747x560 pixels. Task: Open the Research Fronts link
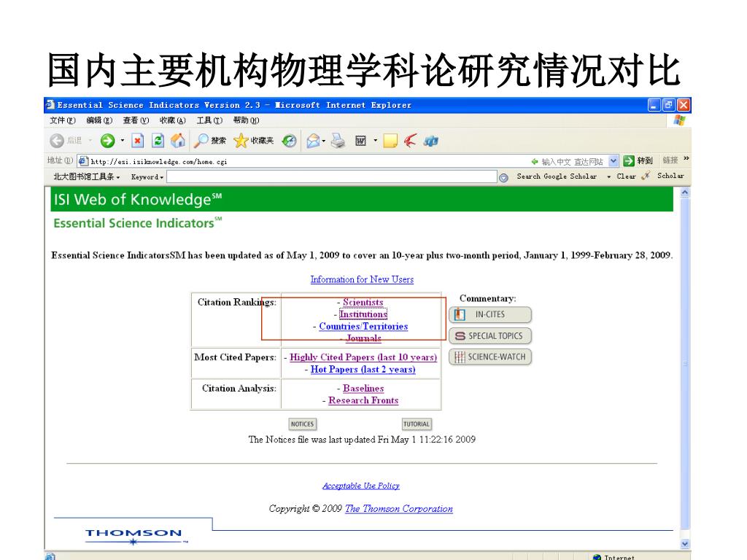point(363,400)
